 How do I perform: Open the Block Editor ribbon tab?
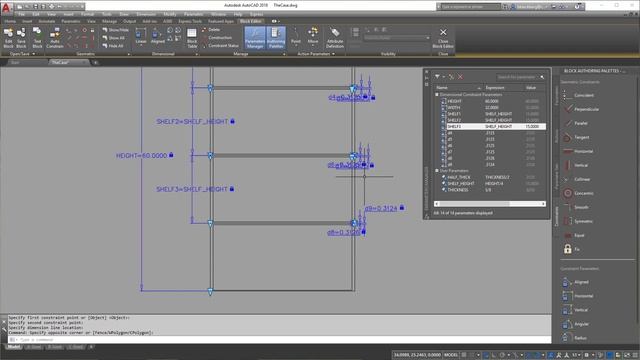point(250,21)
